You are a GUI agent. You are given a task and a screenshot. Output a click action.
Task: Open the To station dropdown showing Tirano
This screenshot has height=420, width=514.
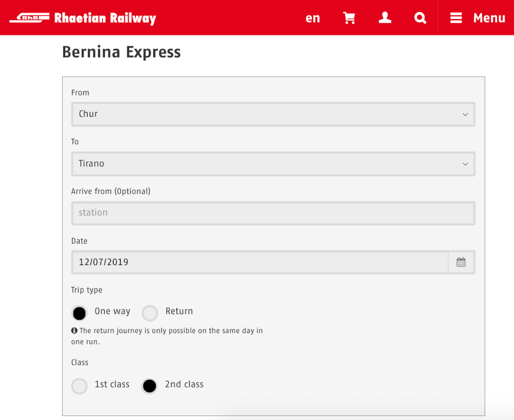[x=273, y=163]
